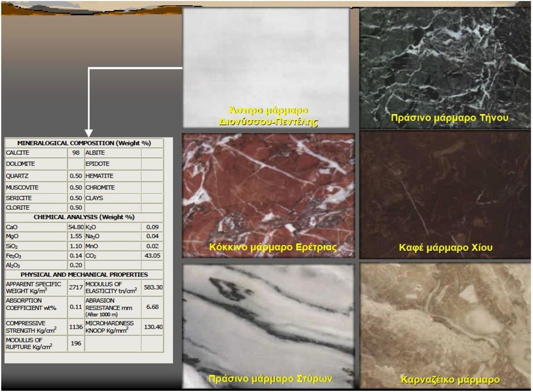Image resolution: width=533 pixels, height=392 pixels.
Task: Click the 'CHEMICAL ANALYSIS (Weight %)' header
Action: click(x=84, y=217)
